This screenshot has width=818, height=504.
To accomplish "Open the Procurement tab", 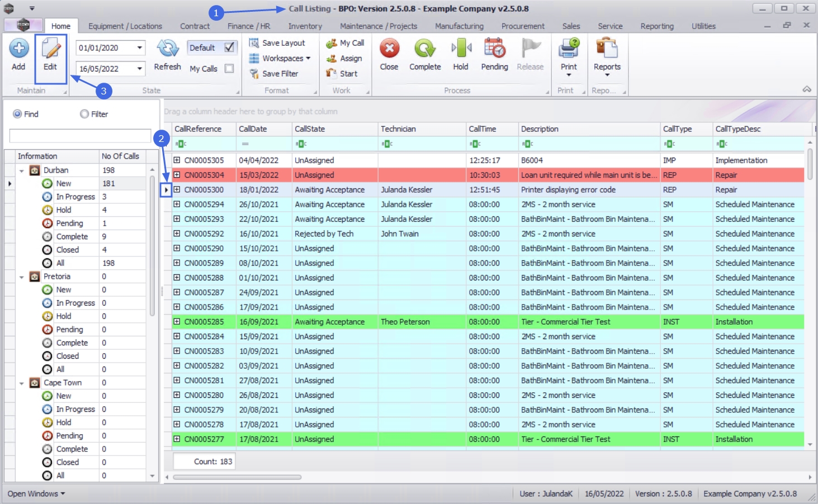I will point(523,26).
